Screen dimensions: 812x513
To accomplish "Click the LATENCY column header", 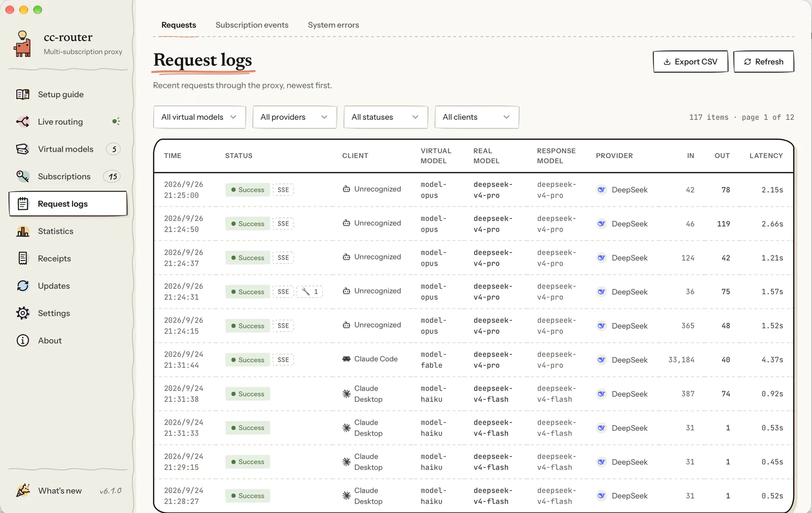I will tap(766, 156).
